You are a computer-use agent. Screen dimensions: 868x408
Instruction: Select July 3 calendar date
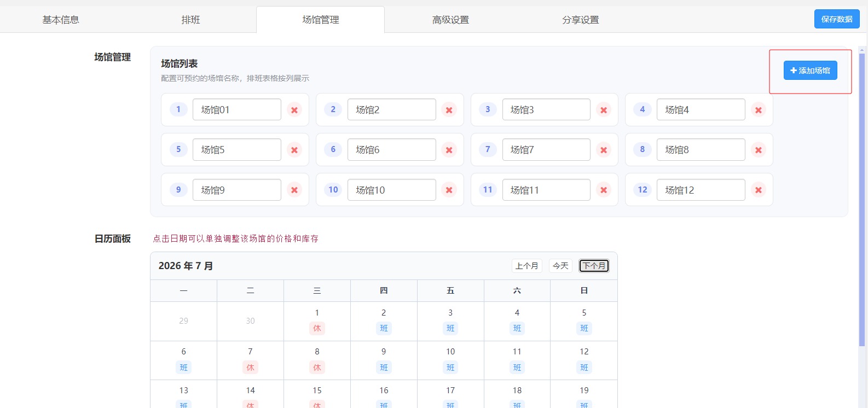pos(450,321)
